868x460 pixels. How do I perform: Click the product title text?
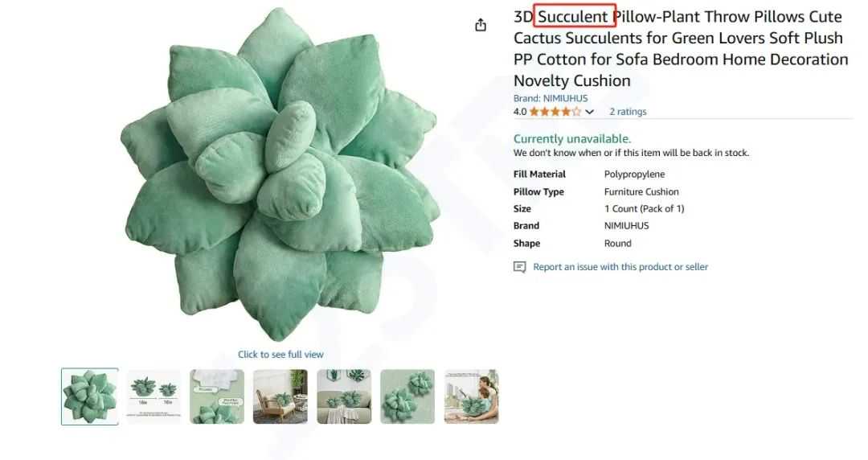tap(681, 49)
